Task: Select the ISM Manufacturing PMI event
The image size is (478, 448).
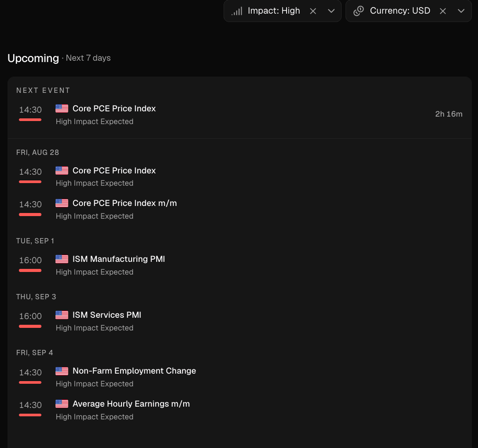Action: click(x=118, y=259)
